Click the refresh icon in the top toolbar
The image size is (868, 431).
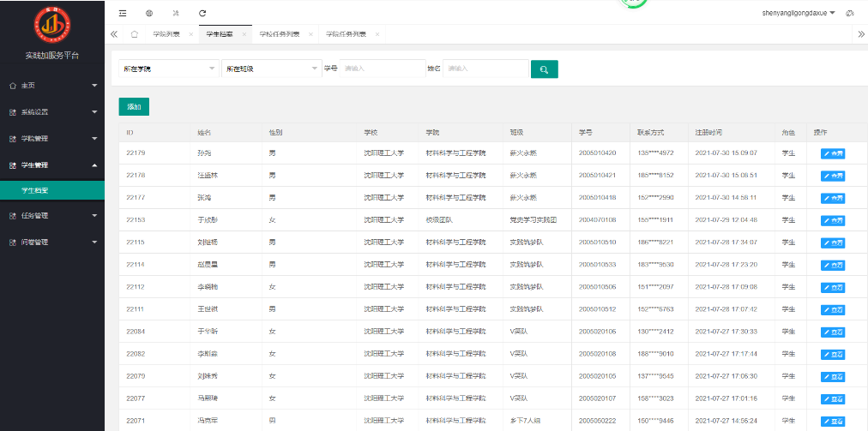(x=202, y=13)
